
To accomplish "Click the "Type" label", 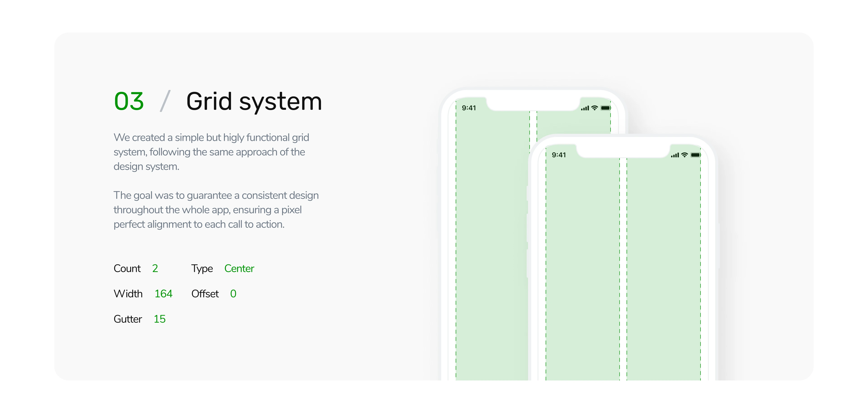I will (202, 269).
